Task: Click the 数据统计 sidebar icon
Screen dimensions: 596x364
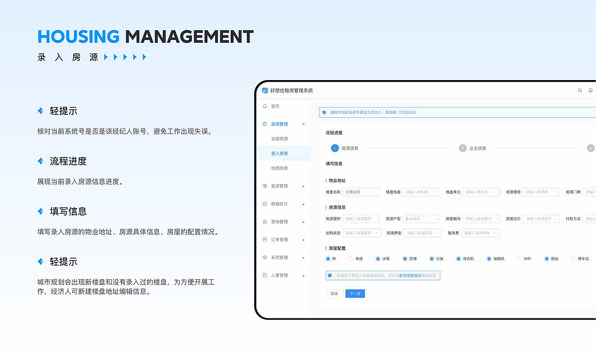Action: (265, 204)
